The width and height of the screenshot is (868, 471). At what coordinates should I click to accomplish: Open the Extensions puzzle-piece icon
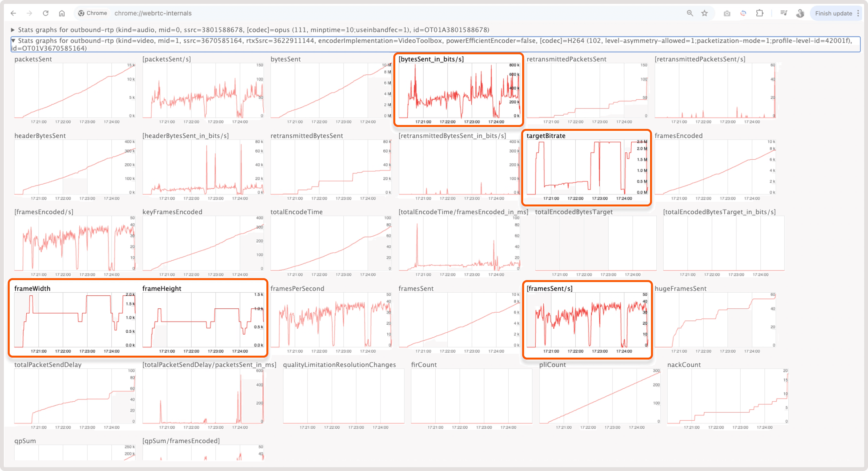pyautogui.click(x=759, y=13)
